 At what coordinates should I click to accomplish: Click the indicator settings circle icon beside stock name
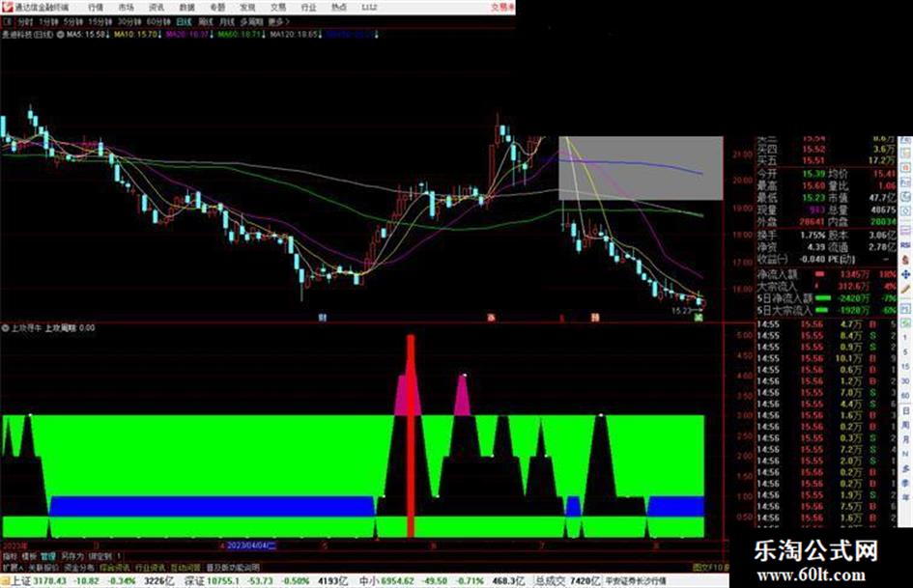[61, 35]
